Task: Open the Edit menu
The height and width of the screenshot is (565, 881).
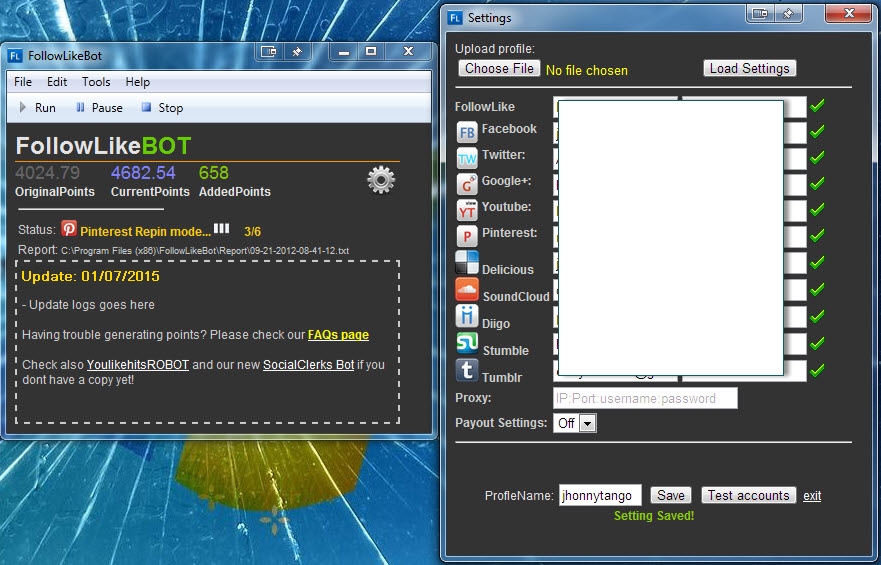Action: pyautogui.click(x=57, y=82)
